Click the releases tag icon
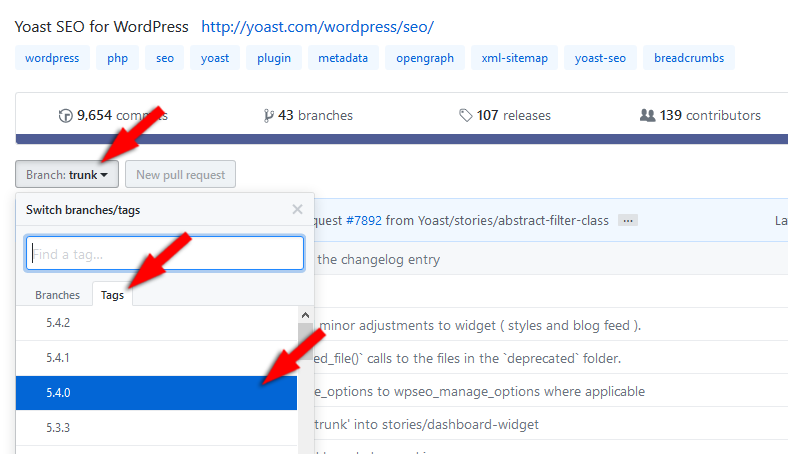 tap(465, 116)
